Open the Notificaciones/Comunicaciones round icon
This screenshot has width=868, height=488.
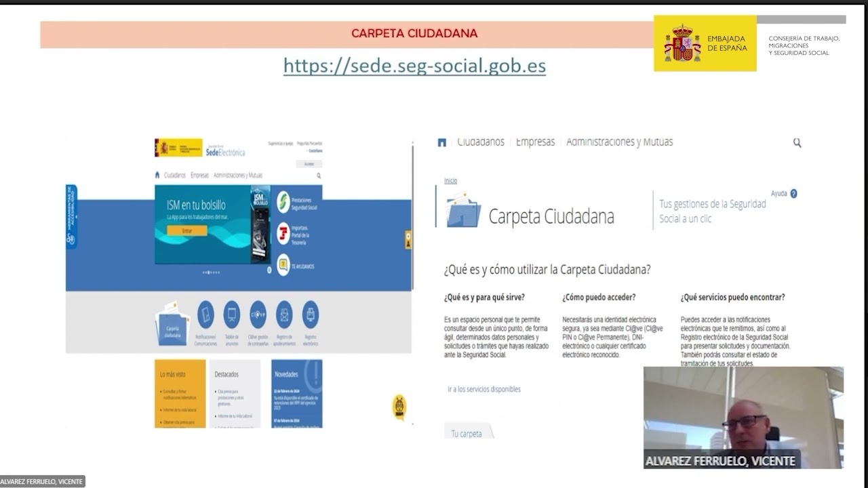point(205,314)
